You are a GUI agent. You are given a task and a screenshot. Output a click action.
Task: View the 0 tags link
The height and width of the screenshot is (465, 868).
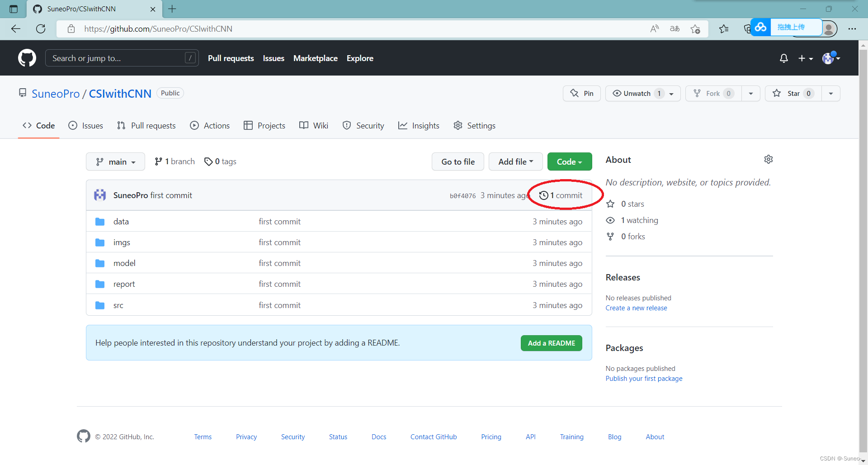pos(220,161)
